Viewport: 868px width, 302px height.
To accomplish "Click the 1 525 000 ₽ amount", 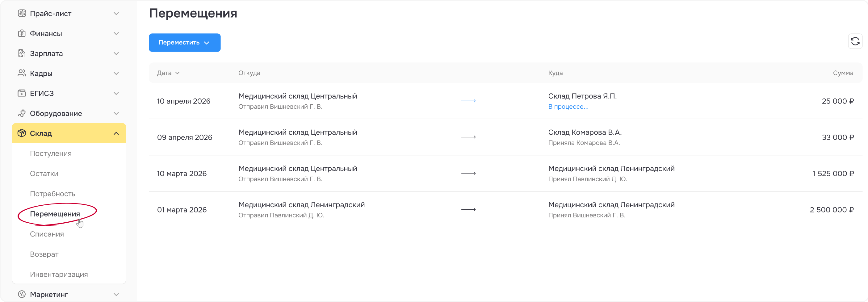I will click(x=833, y=173).
